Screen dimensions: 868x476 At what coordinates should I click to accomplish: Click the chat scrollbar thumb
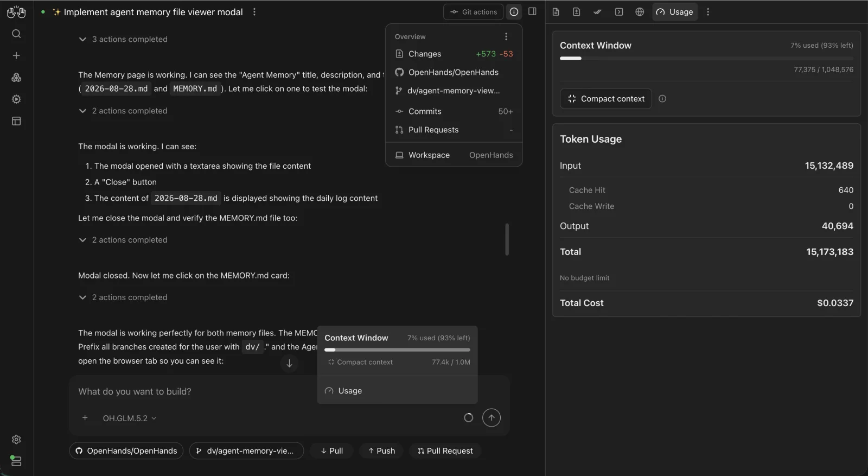click(x=507, y=239)
